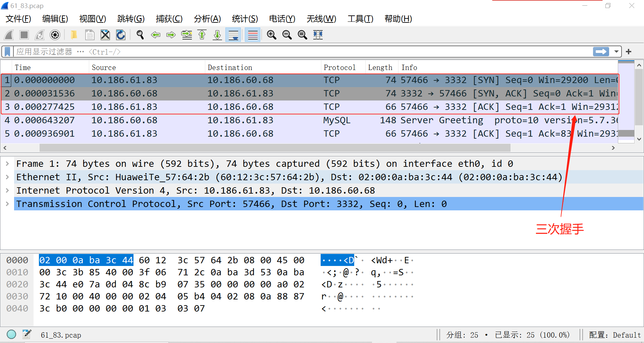Image resolution: width=644 pixels, height=343 pixels.
Task: Open the 电话(Y) menu
Action: [x=282, y=19]
